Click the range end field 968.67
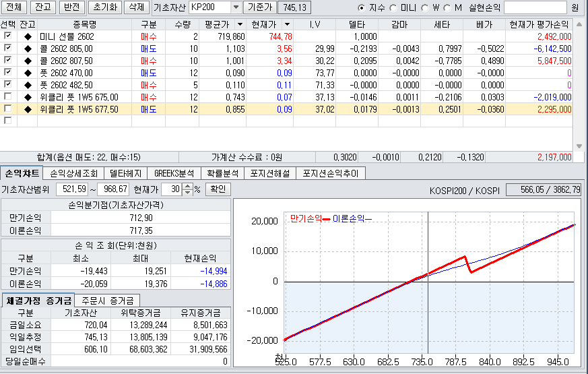Image resolution: width=588 pixels, height=374 pixels. [113, 189]
